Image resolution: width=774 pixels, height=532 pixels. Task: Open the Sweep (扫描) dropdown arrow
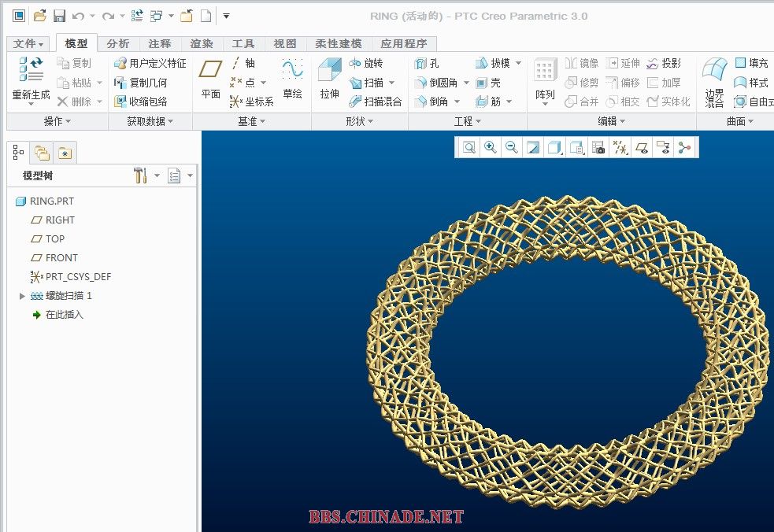[392, 83]
